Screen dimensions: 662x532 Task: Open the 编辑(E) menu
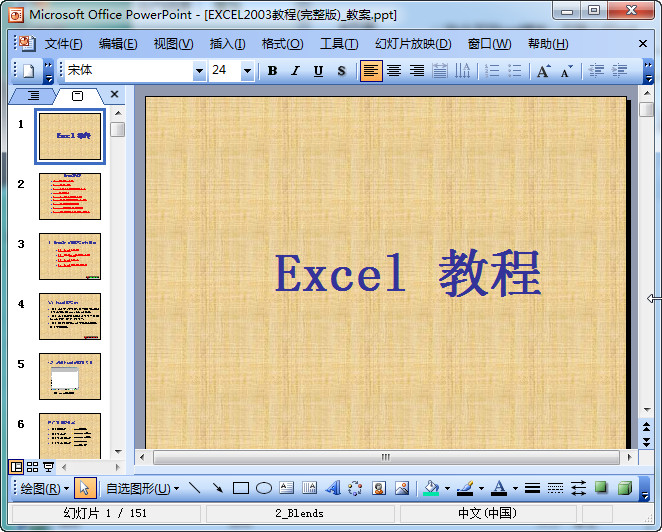pyautogui.click(x=118, y=44)
